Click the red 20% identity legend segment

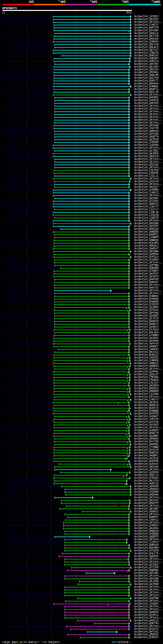18,5
